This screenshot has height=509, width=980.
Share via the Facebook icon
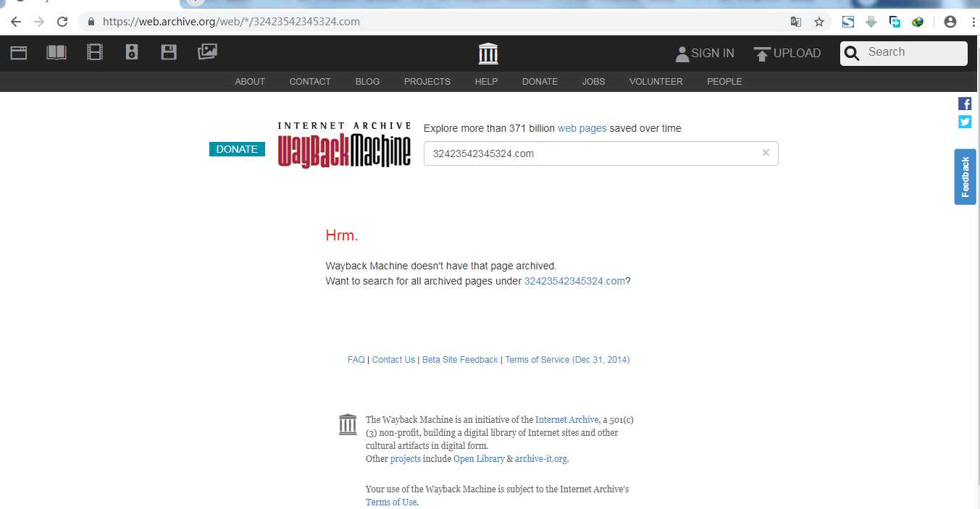(x=965, y=104)
